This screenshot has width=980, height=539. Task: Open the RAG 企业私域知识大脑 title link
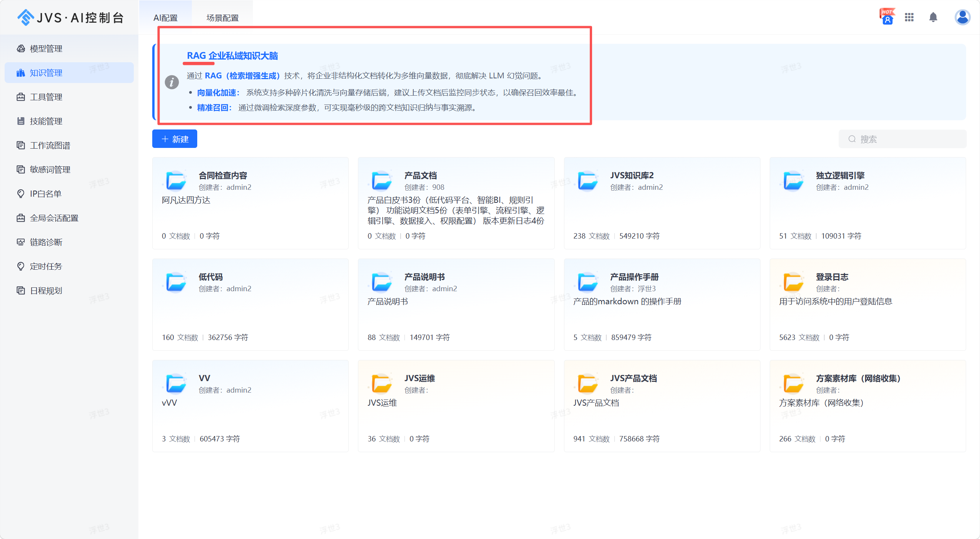click(232, 56)
